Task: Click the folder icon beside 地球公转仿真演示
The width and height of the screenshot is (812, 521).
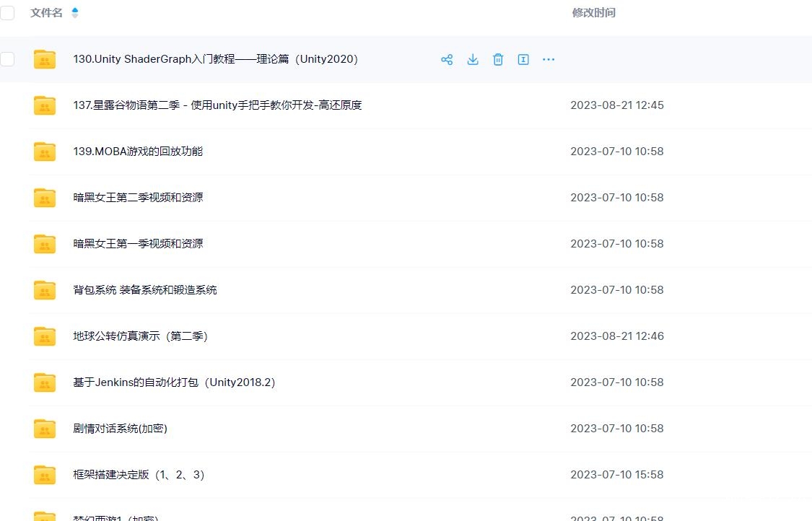Action: point(45,336)
